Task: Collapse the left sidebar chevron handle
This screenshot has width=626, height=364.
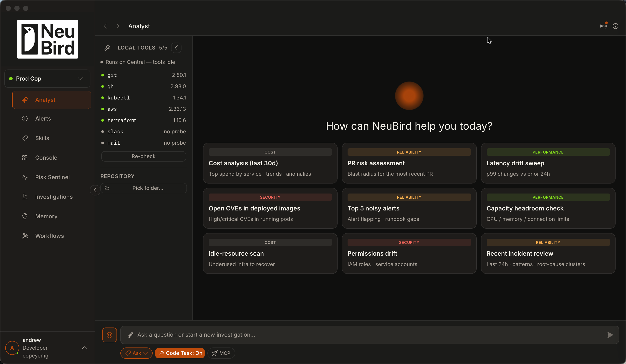Action: click(x=95, y=190)
